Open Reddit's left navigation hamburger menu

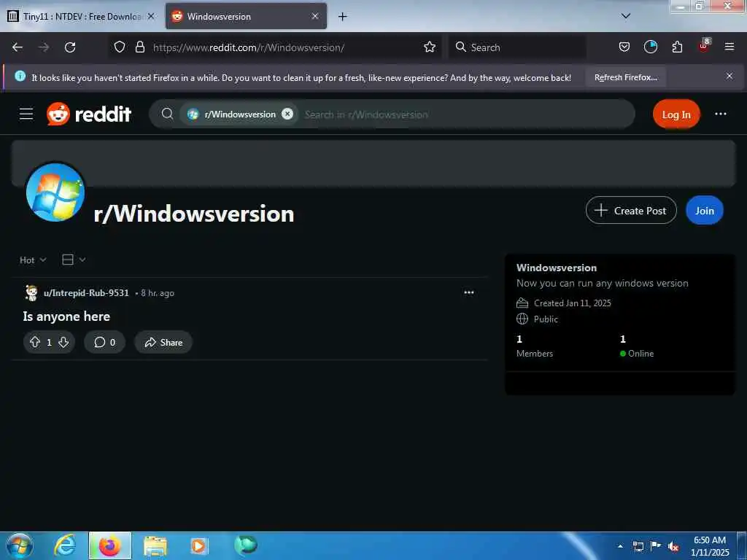26,114
